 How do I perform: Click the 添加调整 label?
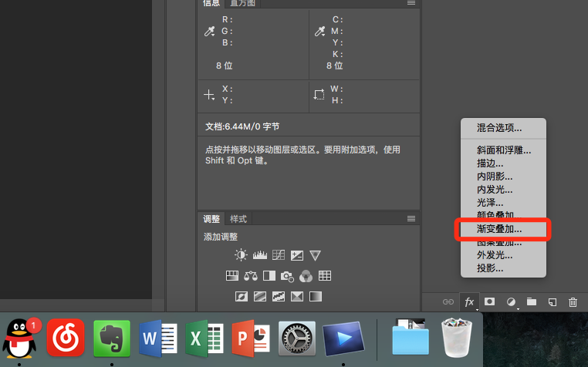(x=221, y=237)
